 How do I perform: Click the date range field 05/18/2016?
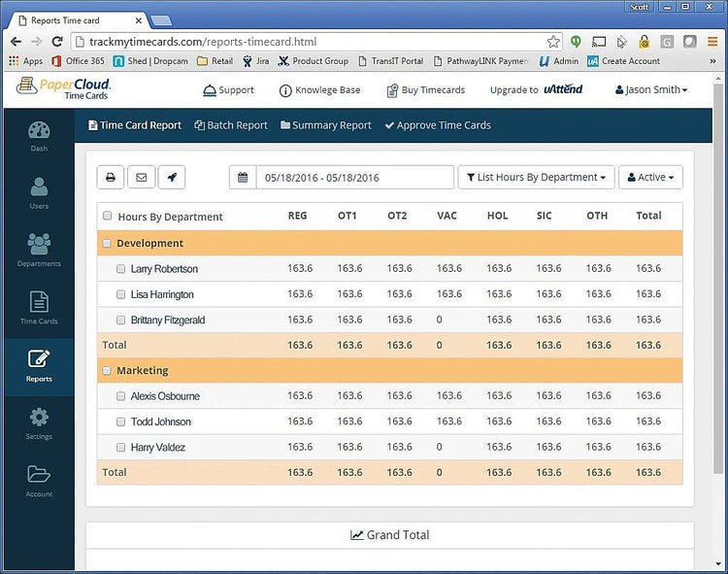(354, 178)
